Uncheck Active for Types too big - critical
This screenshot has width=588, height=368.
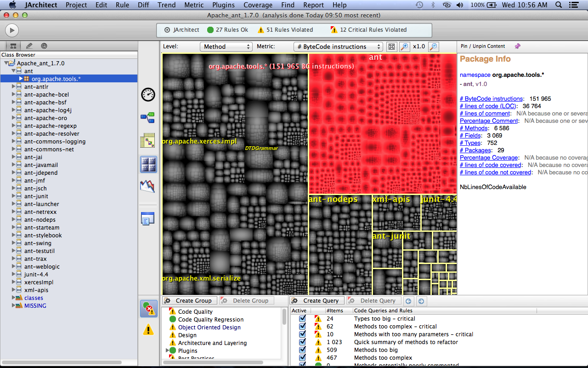pos(302,319)
